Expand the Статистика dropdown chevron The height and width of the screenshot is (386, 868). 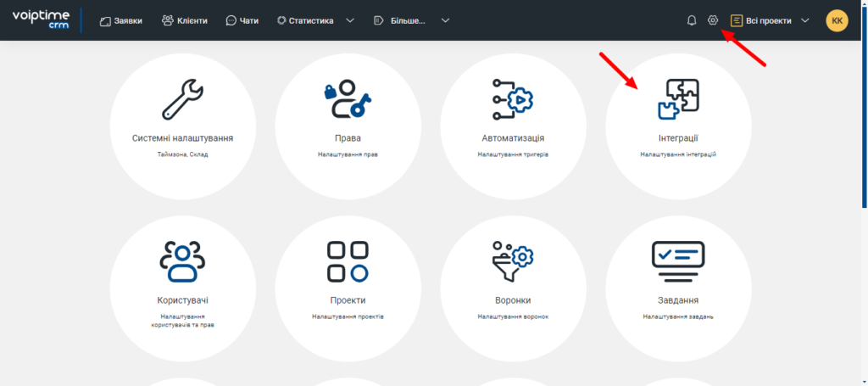[x=350, y=20]
